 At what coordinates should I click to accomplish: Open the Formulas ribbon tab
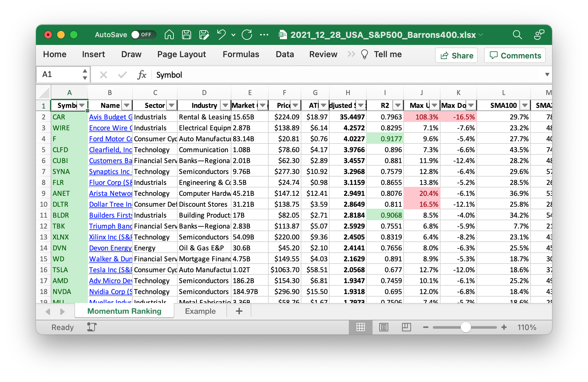tap(241, 54)
